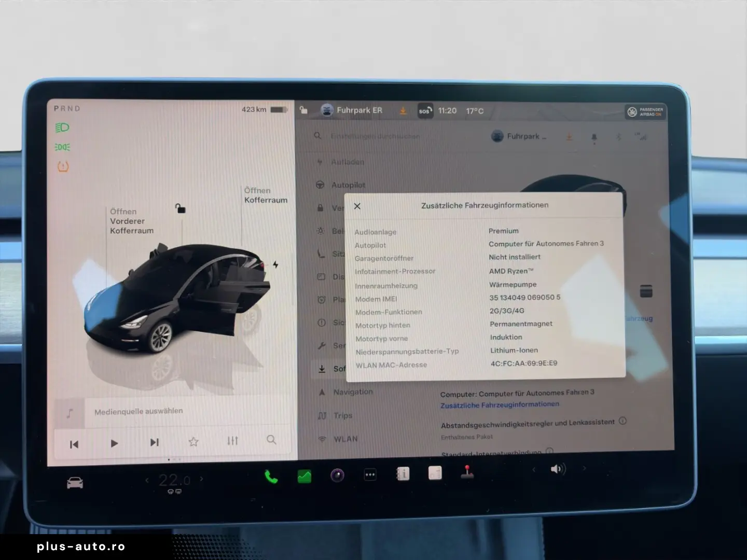Focus the Einstellungen durchsuchen search field

click(x=375, y=136)
